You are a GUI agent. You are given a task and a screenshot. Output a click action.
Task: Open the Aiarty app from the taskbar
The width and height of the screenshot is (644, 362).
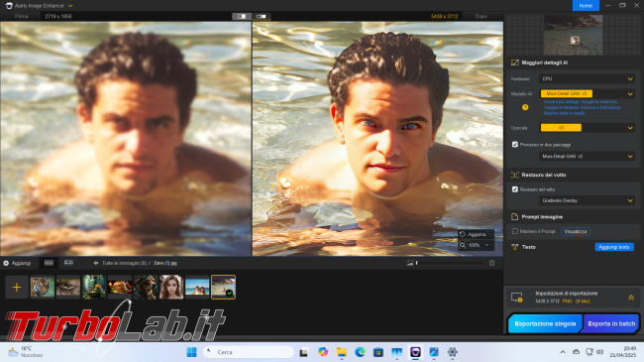415,352
